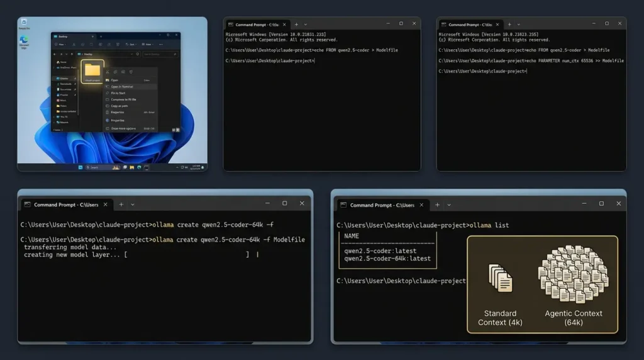Click the 'NAME' header in ollama list output

click(x=352, y=236)
